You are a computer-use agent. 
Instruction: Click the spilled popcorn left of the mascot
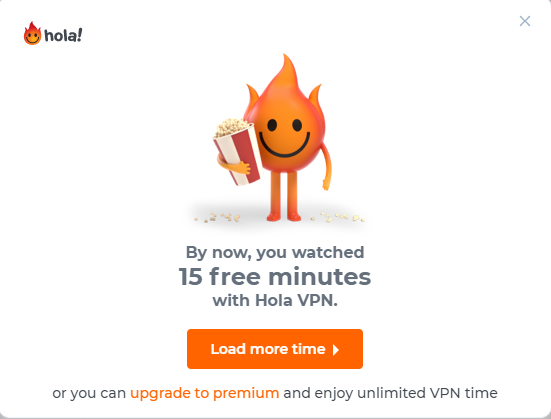click(218, 217)
